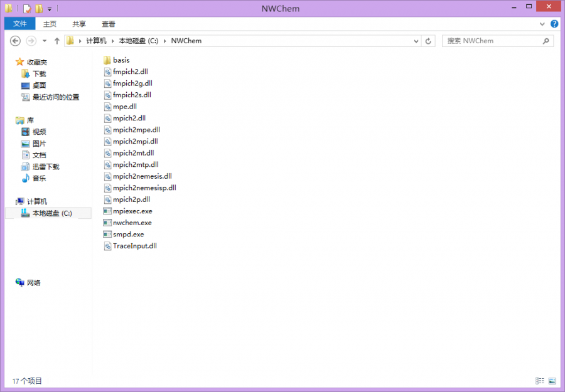Refresh the NWChem folder view
565x392 pixels.
click(428, 41)
